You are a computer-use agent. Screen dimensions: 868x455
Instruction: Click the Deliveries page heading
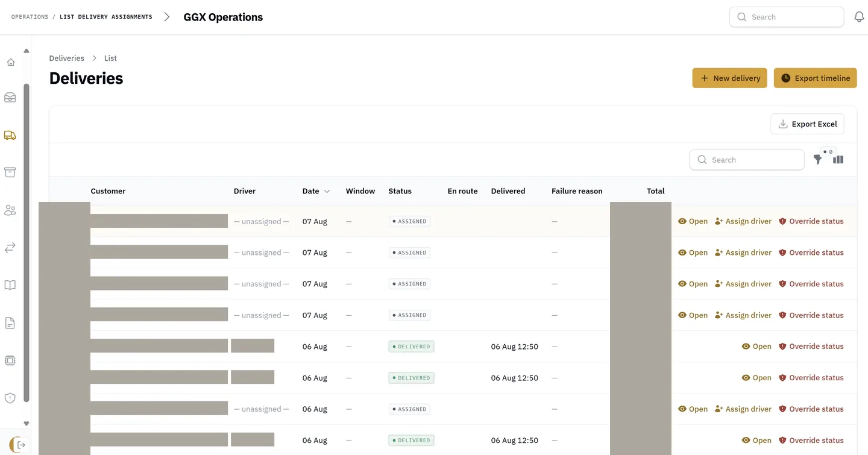86,78
